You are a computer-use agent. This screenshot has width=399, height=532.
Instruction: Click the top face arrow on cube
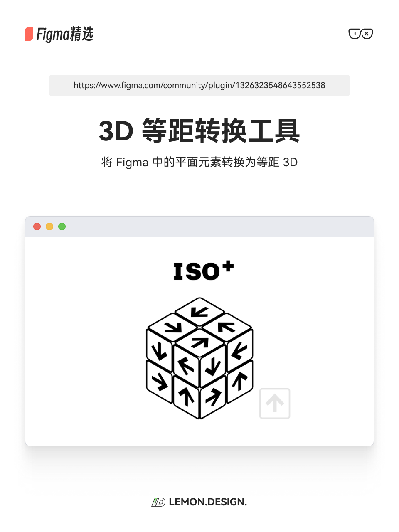200,312
